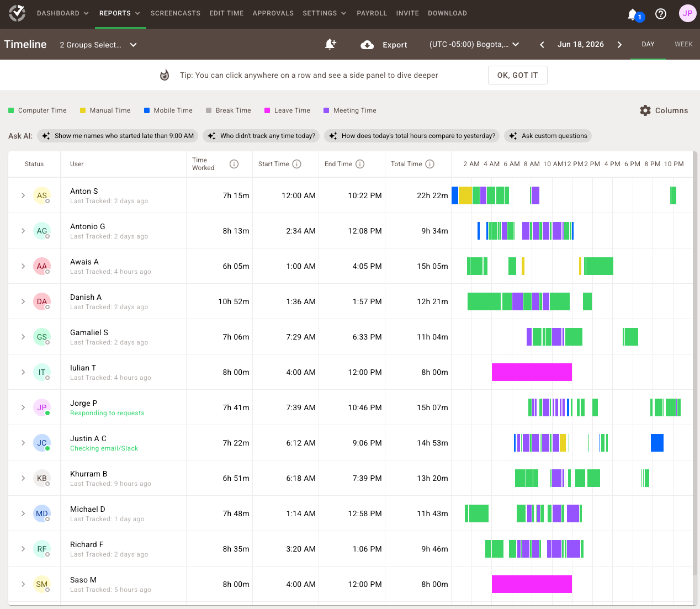Open the Screencasts page
This screenshot has width=700, height=609.
176,13
